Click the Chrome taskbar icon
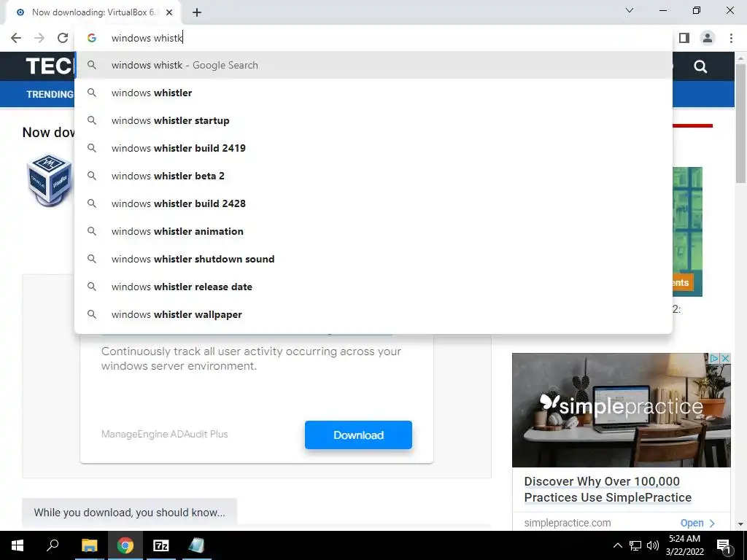Image resolution: width=747 pixels, height=560 pixels. (x=125, y=545)
